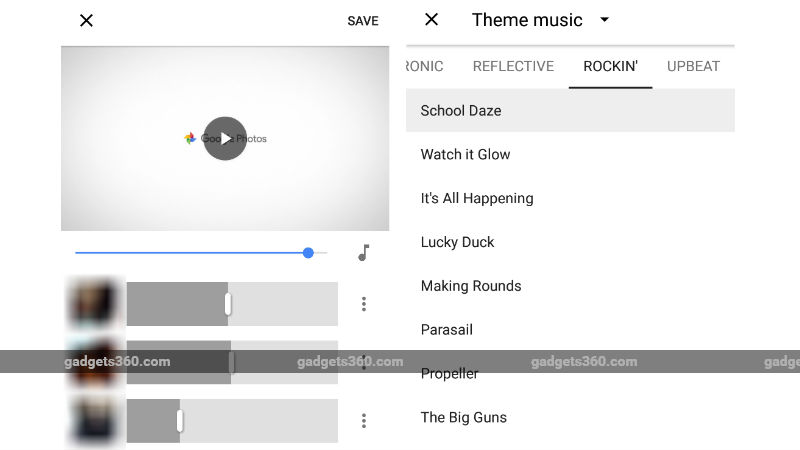Save the edited movie
800x450 pixels.
[363, 21]
